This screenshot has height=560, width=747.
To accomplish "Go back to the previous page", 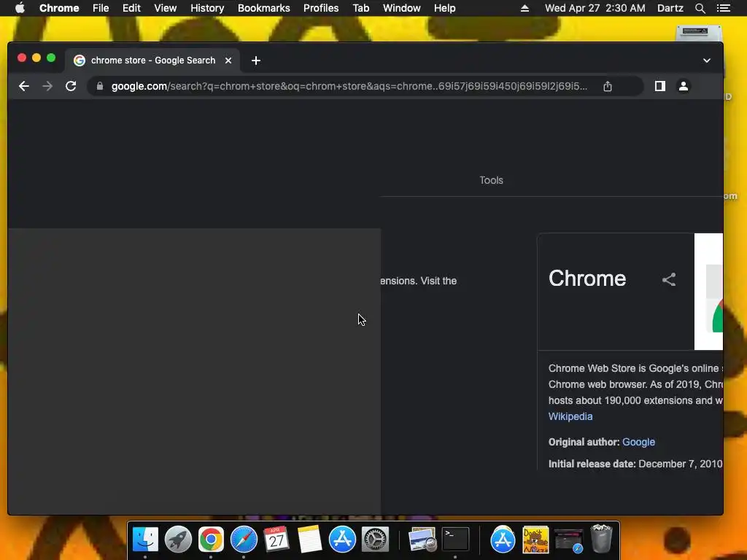I will 24,86.
